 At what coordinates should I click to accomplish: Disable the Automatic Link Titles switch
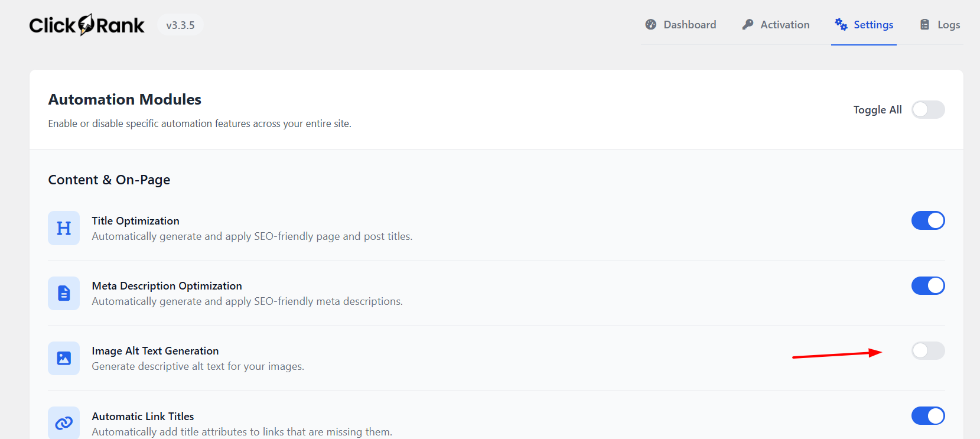coord(928,415)
